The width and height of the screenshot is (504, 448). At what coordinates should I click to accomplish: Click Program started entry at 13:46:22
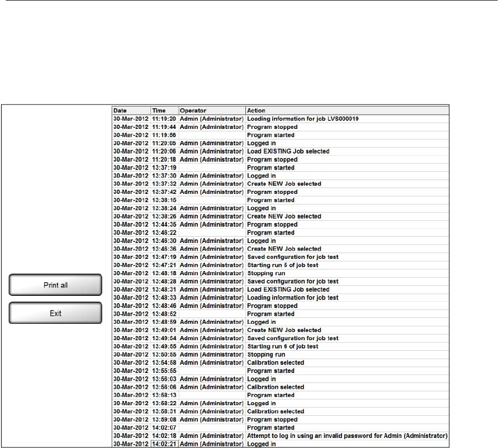click(271, 232)
